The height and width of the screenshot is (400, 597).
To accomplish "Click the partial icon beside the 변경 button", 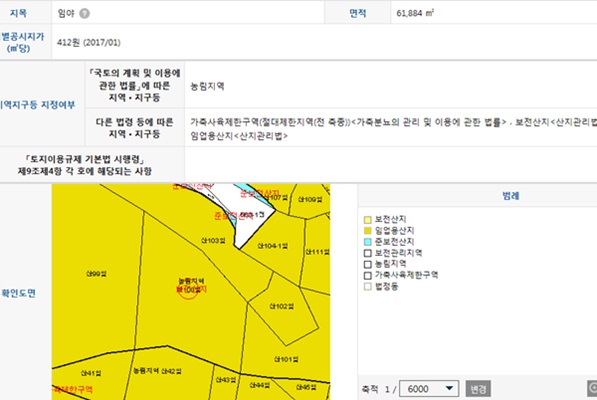I will [592, 389].
